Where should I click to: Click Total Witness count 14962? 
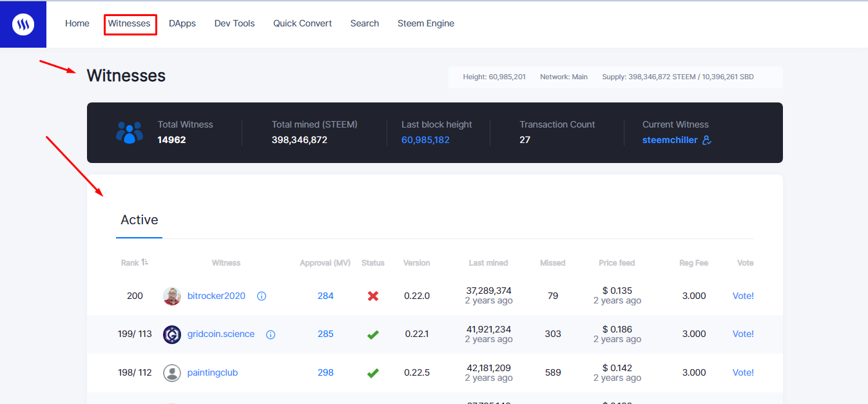[172, 140]
